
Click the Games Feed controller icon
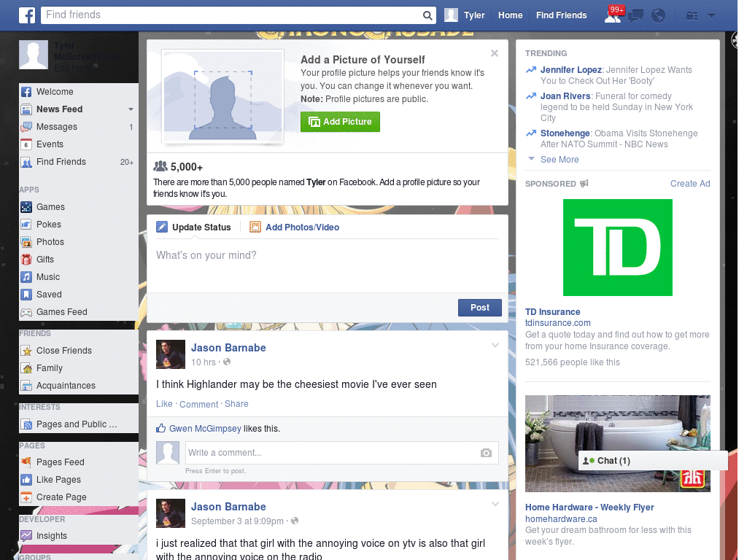(26, 312)
